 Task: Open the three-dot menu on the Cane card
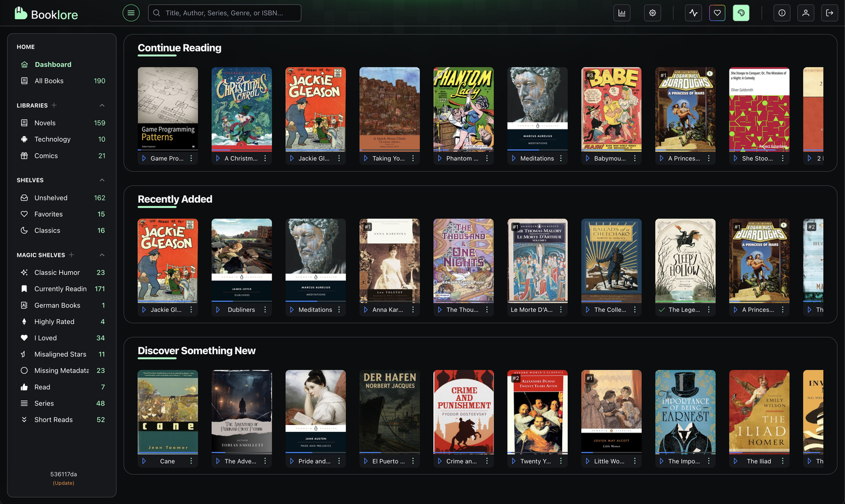click(191, 461)
